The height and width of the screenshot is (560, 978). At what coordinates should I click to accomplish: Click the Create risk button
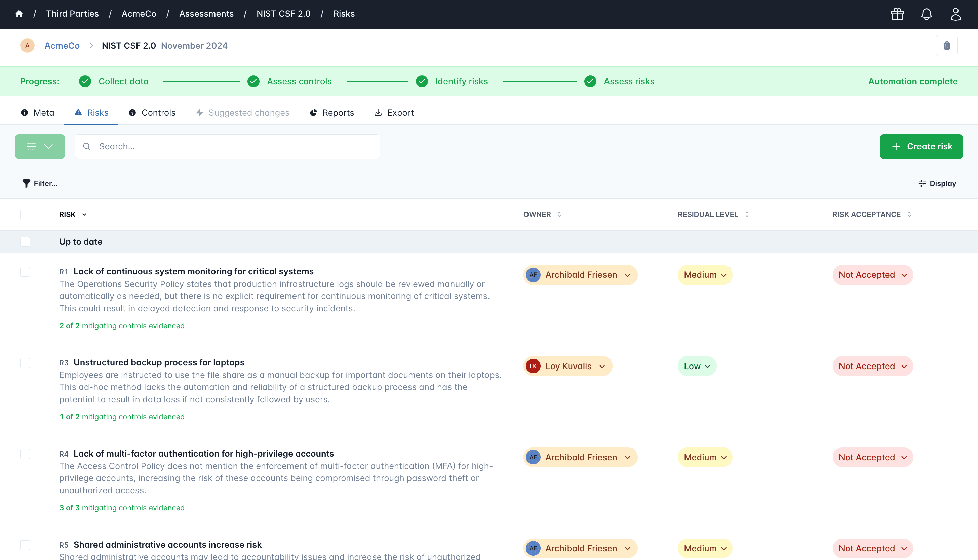921,146
